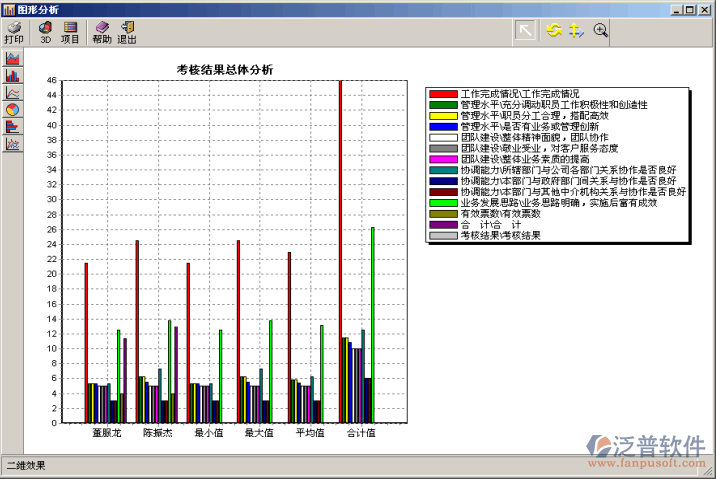This screenshot has height=479, width=716.
Task: Select the bottom sidebar line-area chart icon
Action: (x=13, y=144)
